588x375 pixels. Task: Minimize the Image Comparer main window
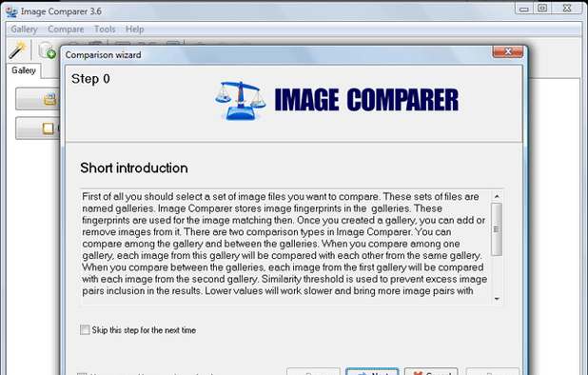tap(524, 9)
